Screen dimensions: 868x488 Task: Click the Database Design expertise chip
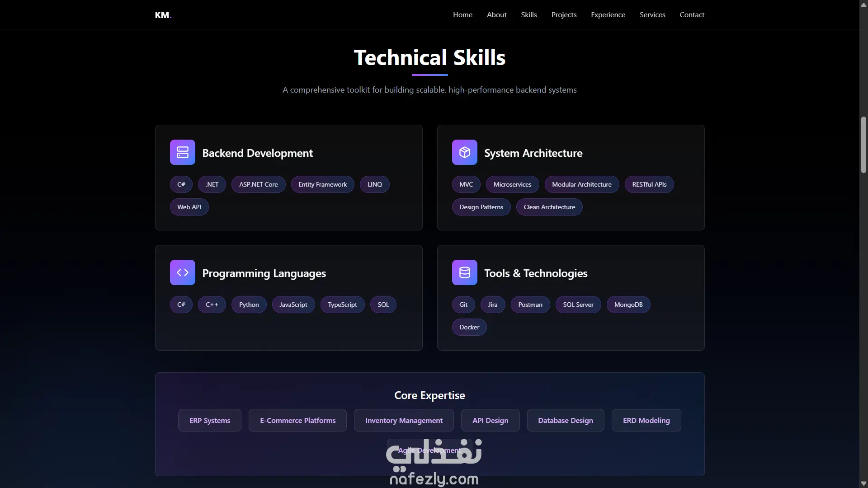tap(565, 420)
